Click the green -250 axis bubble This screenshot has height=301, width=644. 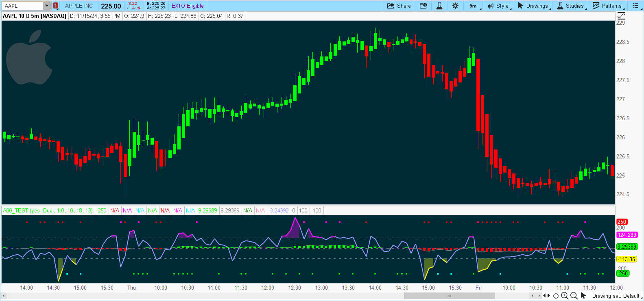pyautogui.click(x=623, y=273)
